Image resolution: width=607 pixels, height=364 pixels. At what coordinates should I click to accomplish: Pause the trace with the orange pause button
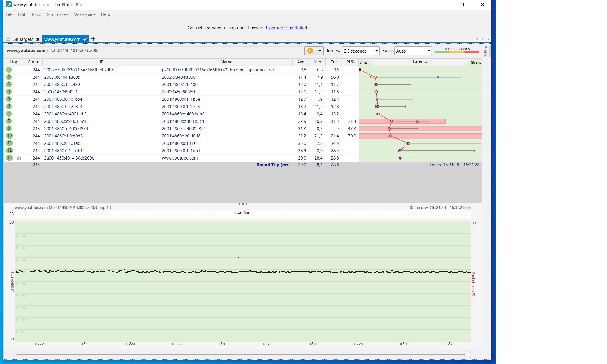[x=310, y=51]
